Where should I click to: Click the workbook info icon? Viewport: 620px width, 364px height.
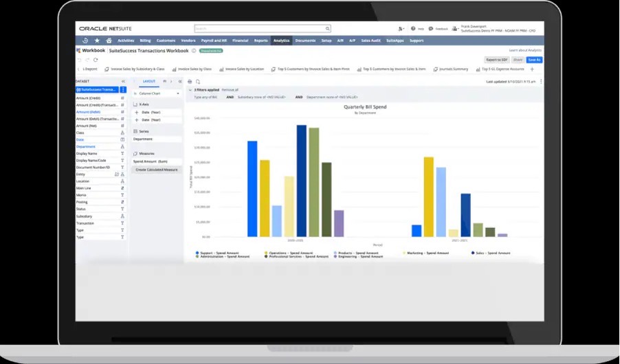(194, 51)
